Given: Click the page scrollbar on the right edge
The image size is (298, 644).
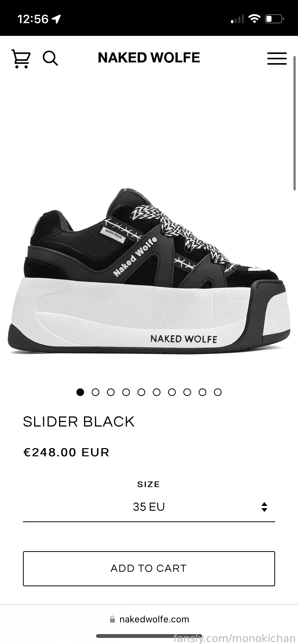Looking at the screenshot, I should click(295, 123).
